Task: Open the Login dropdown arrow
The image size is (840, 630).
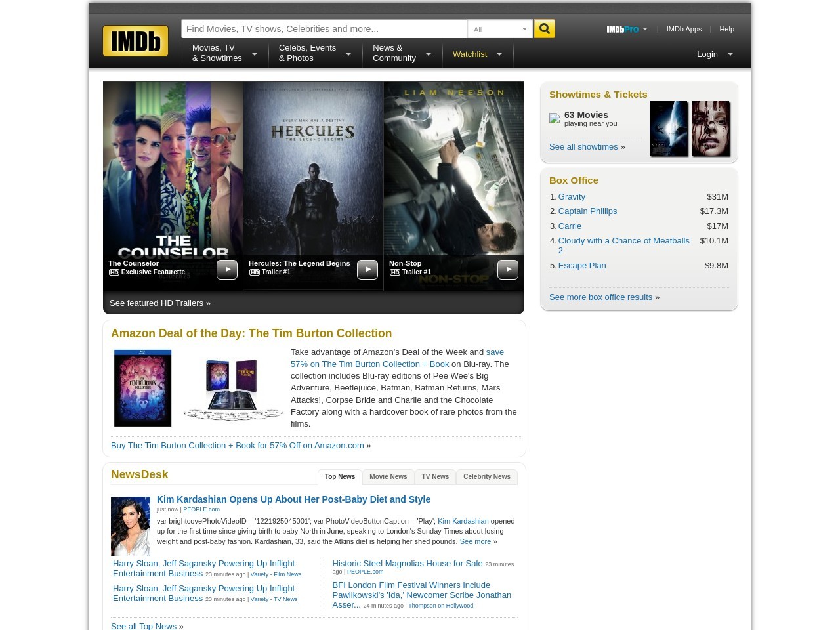Action: click(730, 54)
